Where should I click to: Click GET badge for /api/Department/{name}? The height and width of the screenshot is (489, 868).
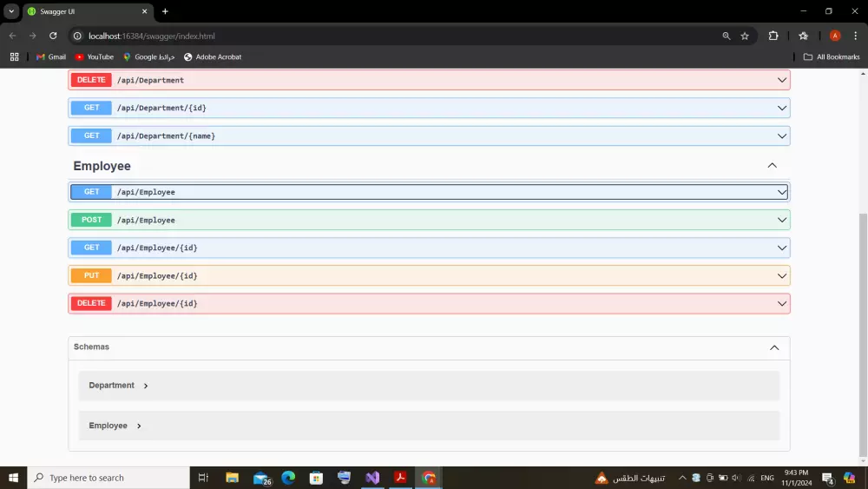(91, 135)
